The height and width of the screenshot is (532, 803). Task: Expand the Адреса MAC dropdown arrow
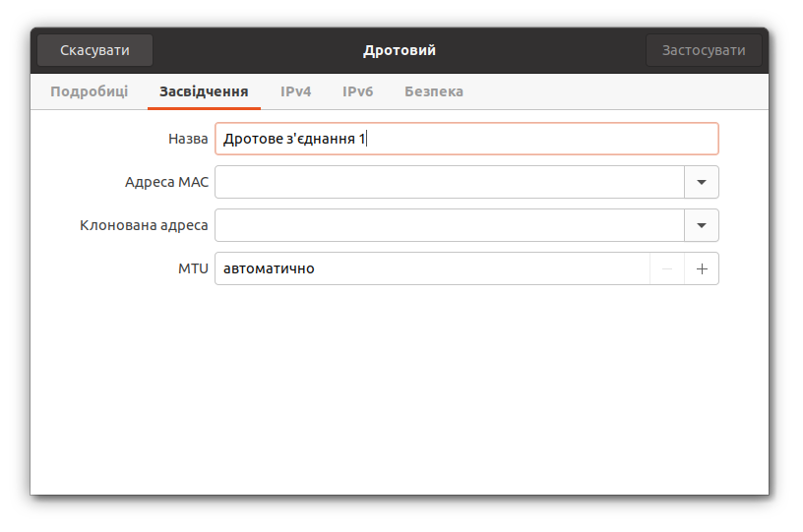(702, 182)
